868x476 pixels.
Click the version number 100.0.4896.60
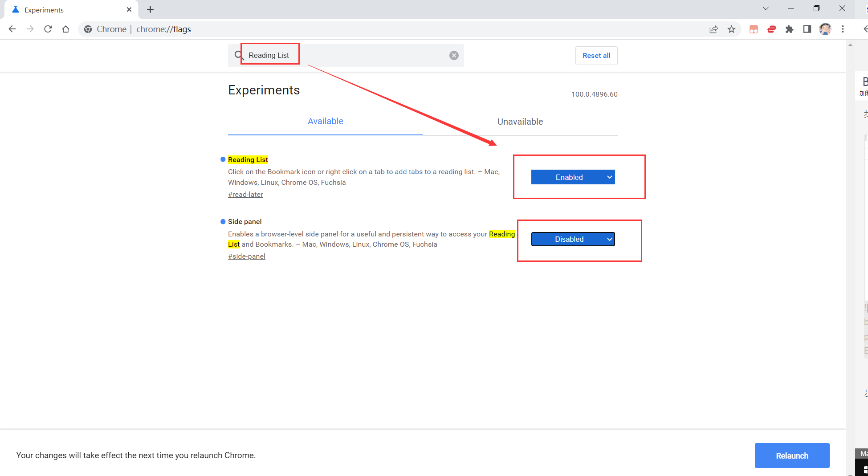tap(595, 94)
